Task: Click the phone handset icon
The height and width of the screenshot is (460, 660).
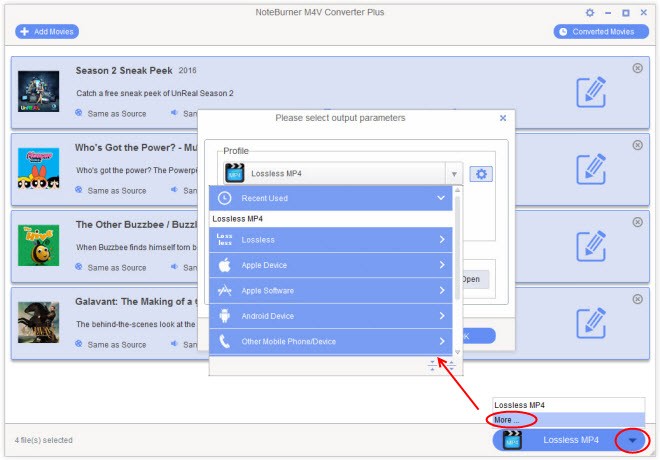Action: (x=225, y=341)
